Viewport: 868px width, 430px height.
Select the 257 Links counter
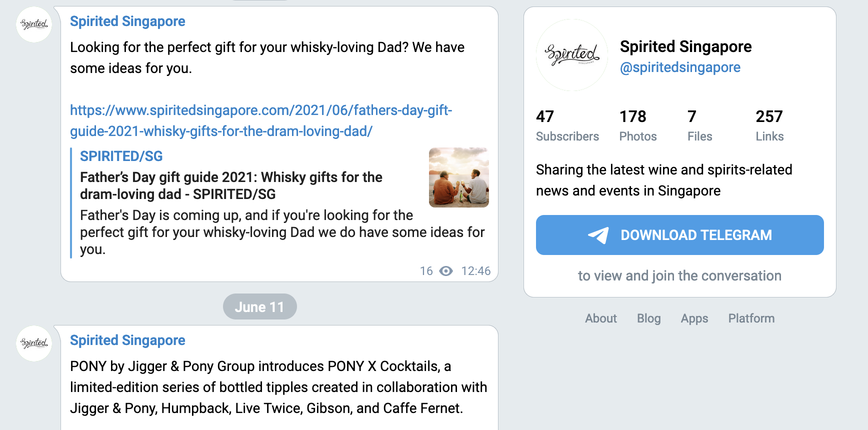pos(769,125)
